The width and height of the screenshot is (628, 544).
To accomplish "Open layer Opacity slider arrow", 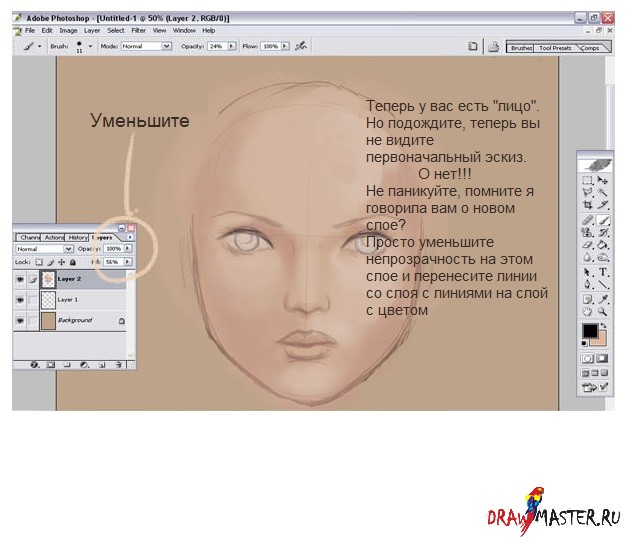I will point(128,249).
